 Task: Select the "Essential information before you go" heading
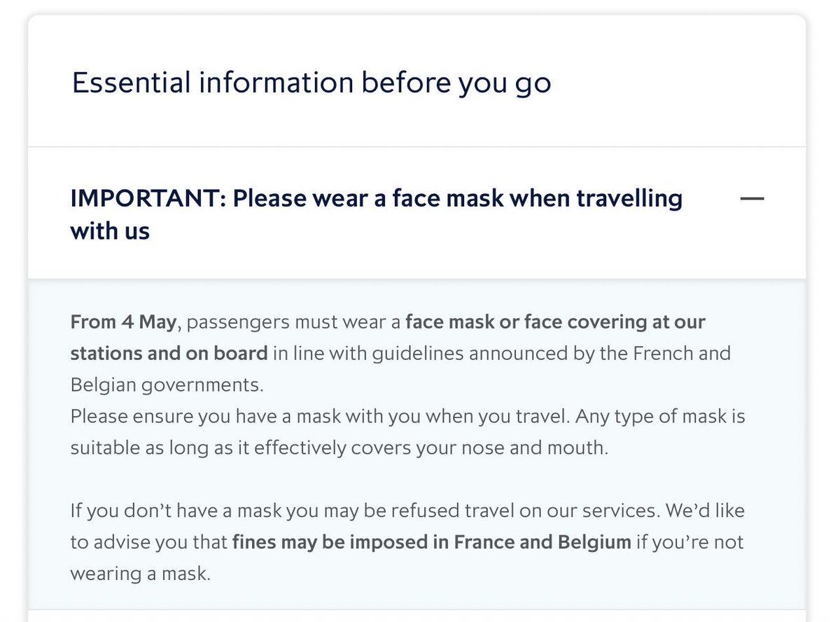pos(311,83)
